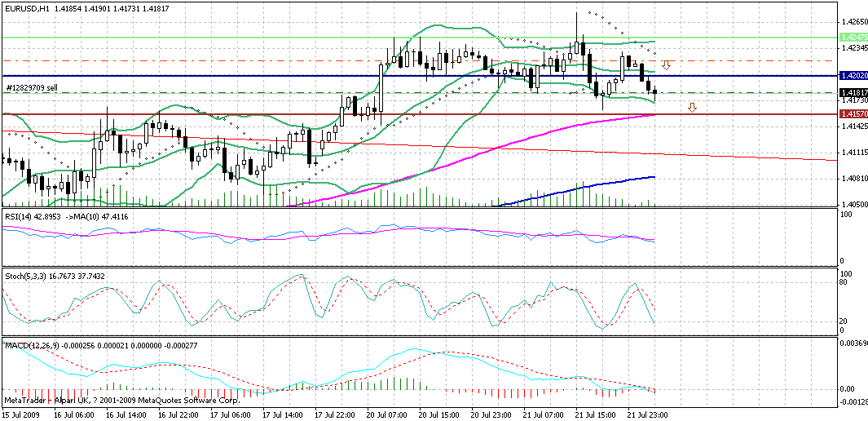The height and width of the screenshot is (421, 868).
Task: Click the 17 Jul 22:00 time label
Action: tap(333, 414)
